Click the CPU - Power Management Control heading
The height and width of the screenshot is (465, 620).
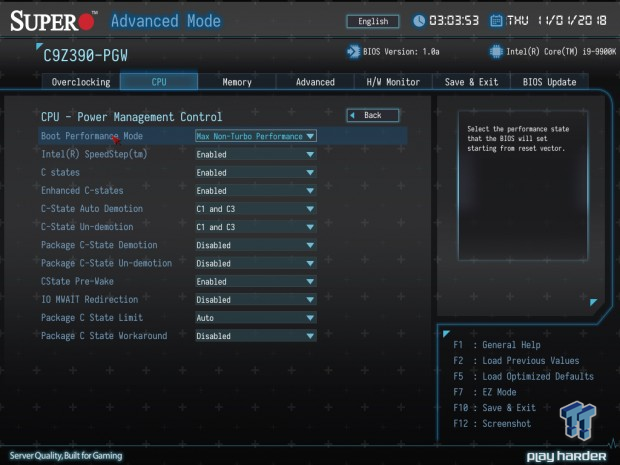pos(132,117)
